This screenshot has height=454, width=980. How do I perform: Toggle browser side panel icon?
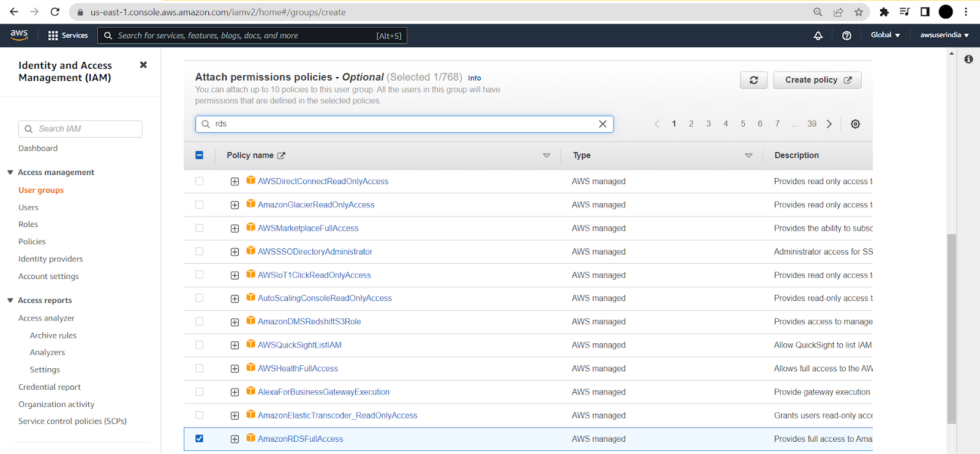tap(925, 12)
